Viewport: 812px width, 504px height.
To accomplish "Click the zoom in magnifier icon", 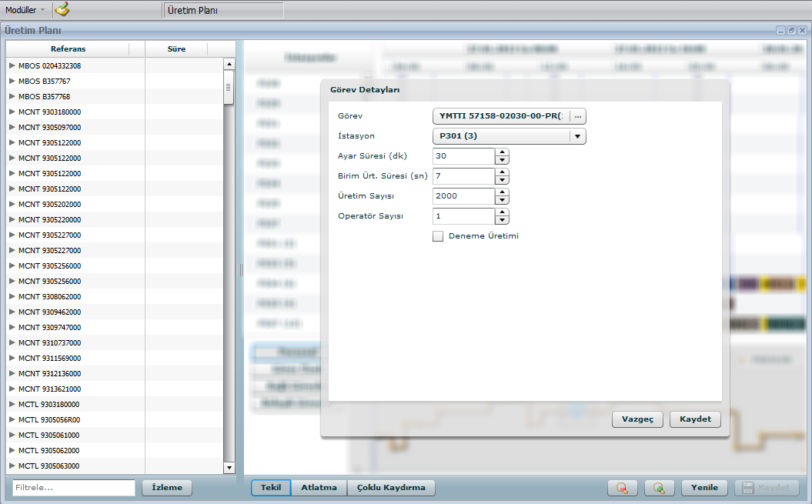I will pos(659,488).
